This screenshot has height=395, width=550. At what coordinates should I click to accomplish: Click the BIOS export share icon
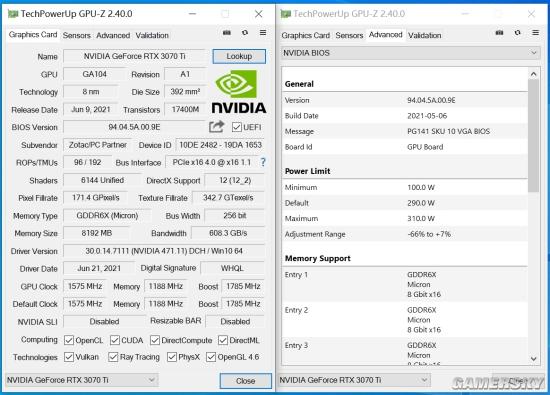click(216, 127)
